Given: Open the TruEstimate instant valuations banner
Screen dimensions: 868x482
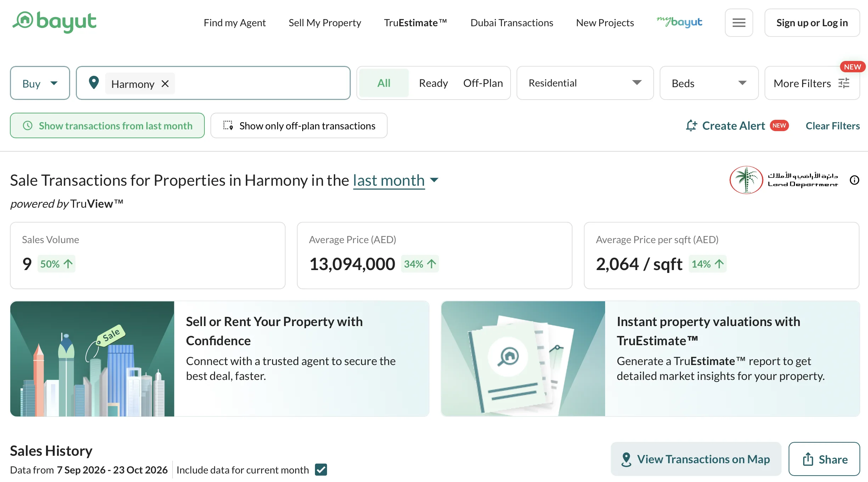Looking at the screenshot, I should pyautogui.click(x=650, y=359).
